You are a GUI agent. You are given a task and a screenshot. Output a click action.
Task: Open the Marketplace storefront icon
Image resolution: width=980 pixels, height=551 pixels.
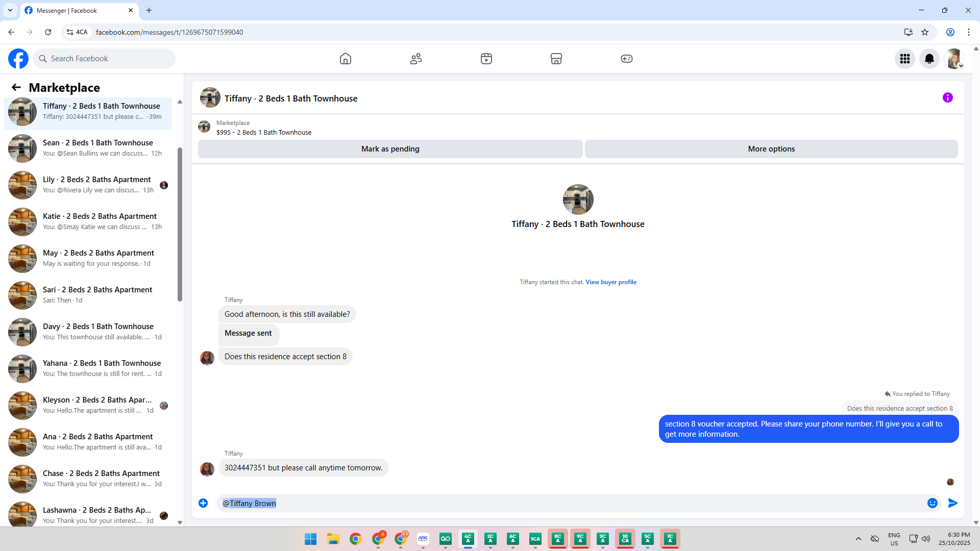tap(556, 59)
